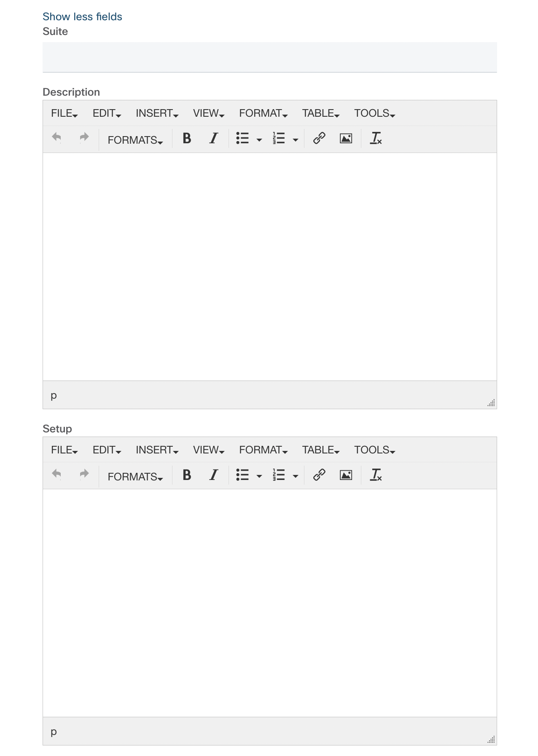
Task: Insert a link in the Setup editor
Action: (x=319, y=475)
